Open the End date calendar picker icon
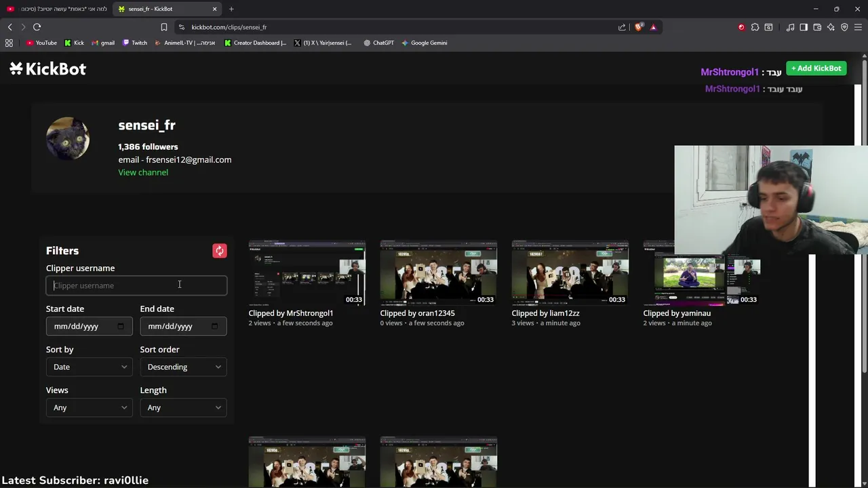The width and height of the screenshot is (868, 488). point(215,326)
